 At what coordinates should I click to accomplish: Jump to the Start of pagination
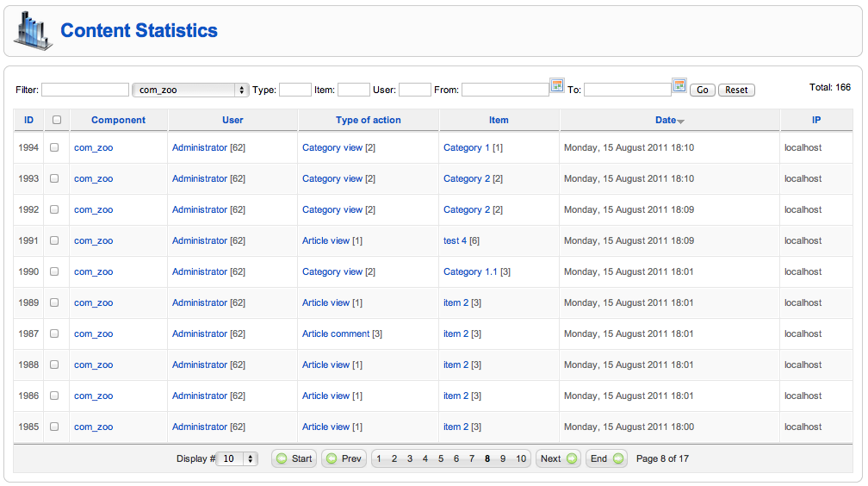click(x=294, y=458)
